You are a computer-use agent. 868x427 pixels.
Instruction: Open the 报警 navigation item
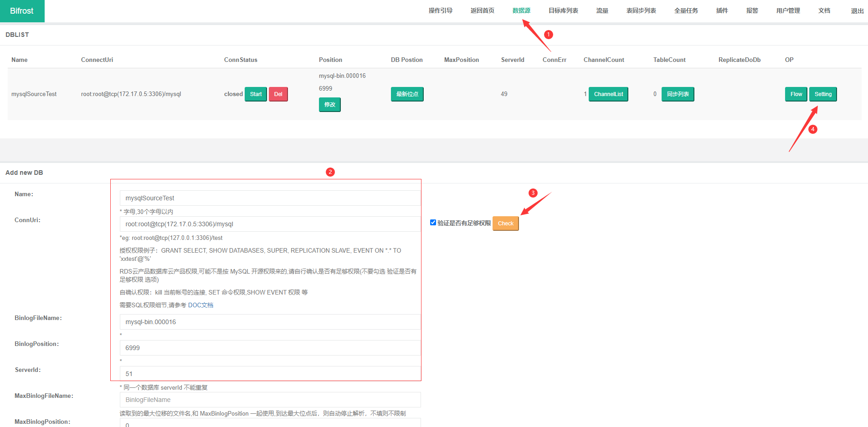coord(752,10)
